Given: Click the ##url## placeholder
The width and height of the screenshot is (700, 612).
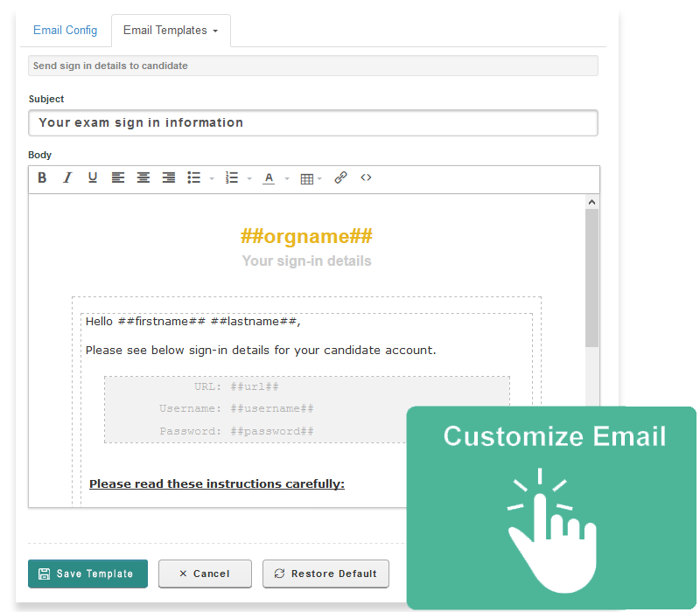Looking at the screenshot, I should pos(255,386).
